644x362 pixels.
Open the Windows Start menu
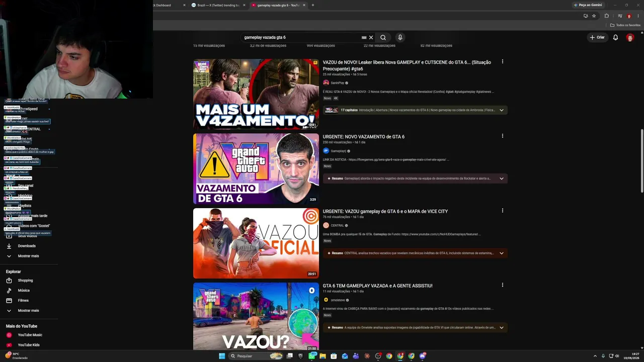click(222, 356)
